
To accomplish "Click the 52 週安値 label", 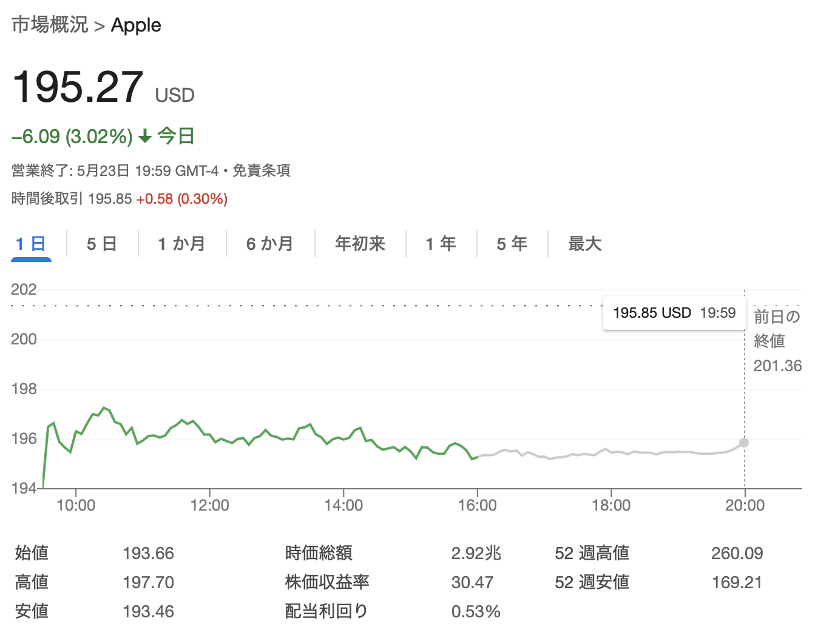I will [x=592, y=582].
